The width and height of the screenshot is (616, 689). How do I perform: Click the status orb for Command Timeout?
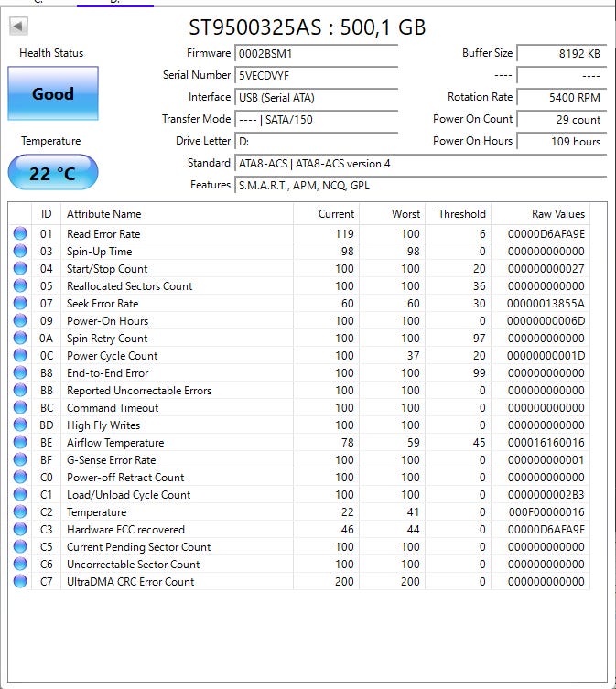[20, 407]
